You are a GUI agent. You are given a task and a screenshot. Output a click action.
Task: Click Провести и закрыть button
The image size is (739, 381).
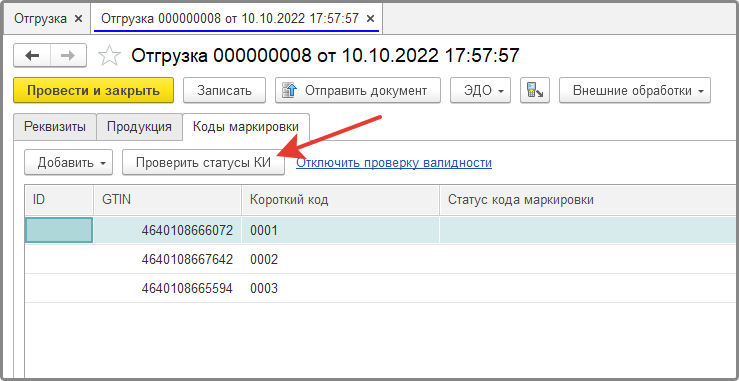point(94,91)
